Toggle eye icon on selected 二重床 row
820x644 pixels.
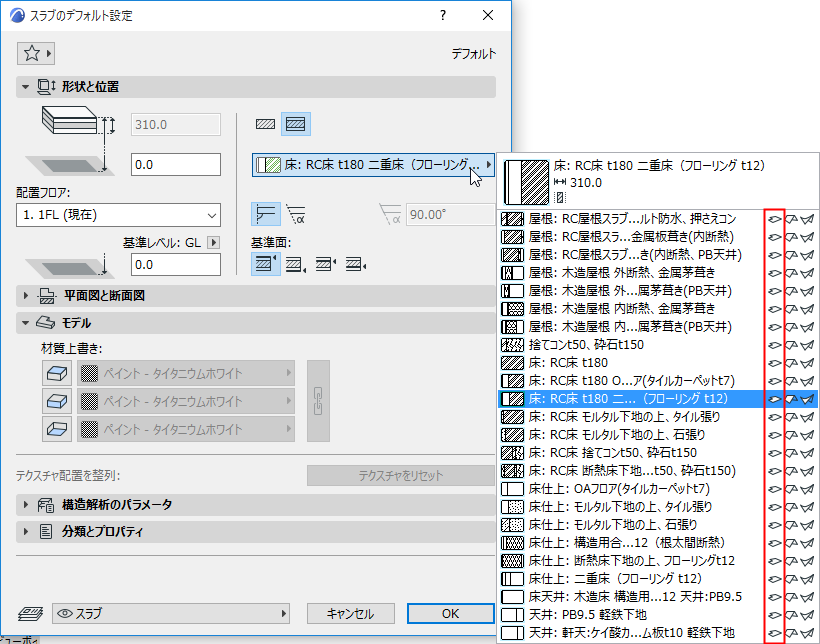pos(775,399)
